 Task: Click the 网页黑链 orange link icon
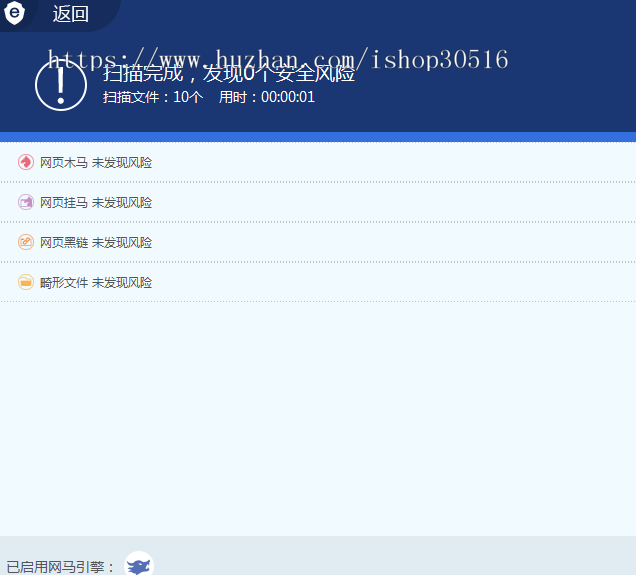pyautogui.click(x=26, y=242)
